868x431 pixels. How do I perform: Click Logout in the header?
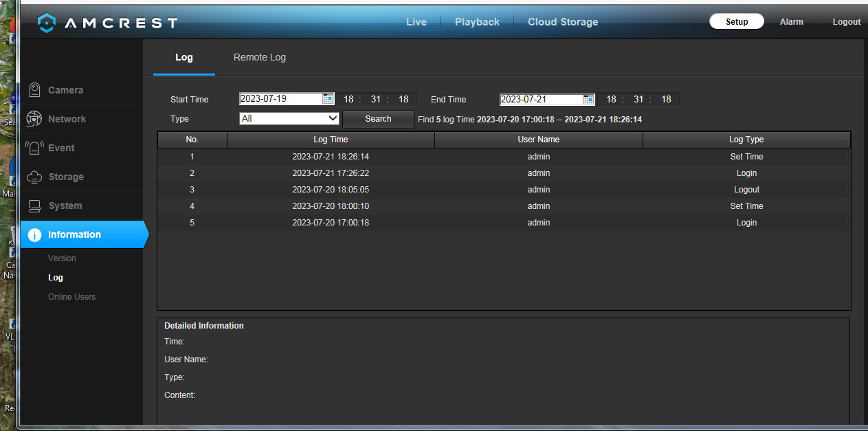(x=847, y=21)
